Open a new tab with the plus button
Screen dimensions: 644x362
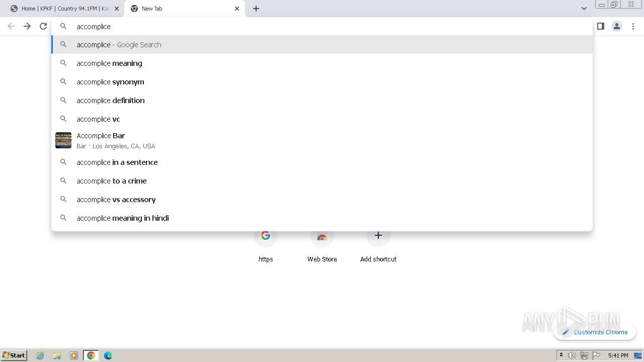(x=256, y=9)
